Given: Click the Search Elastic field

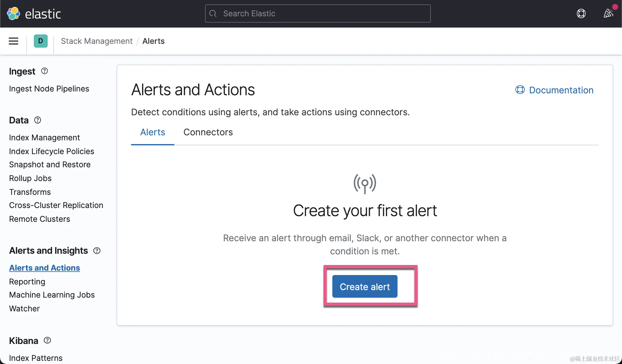Looking at the screenshot, I should (x=317, y=13).
